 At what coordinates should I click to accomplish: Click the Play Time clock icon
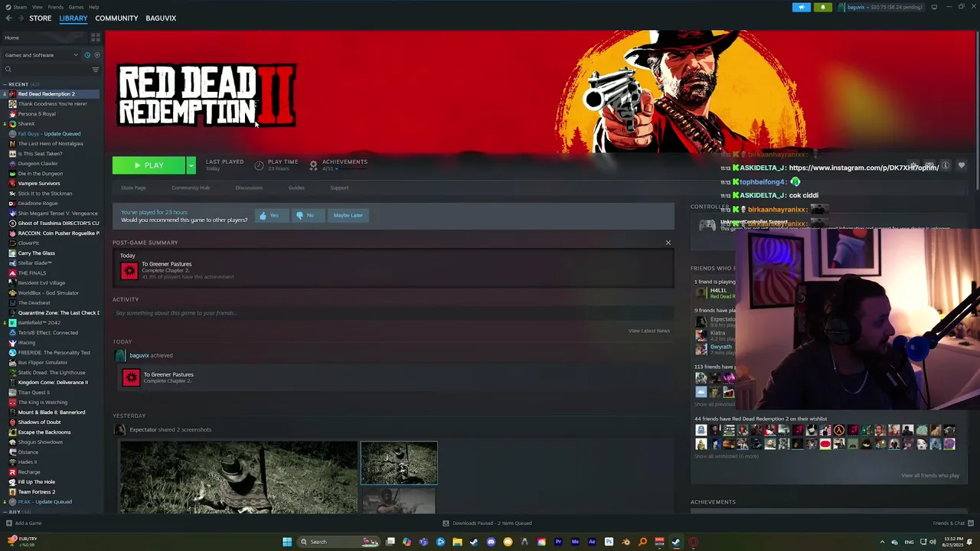(259, 165)
